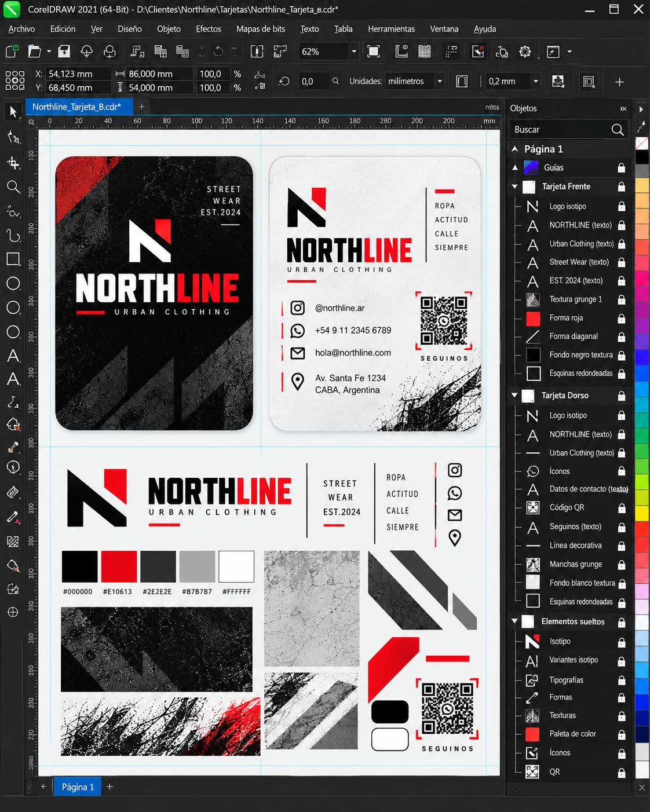Open new document tab plus button

pyautogui.click(x=141, y=107)
